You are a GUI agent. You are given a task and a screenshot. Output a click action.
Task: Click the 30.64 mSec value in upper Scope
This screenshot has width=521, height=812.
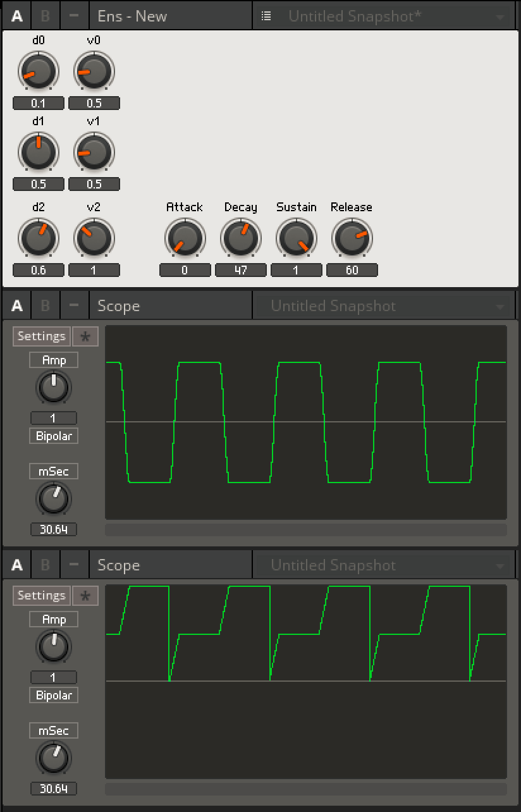coord(54,529)
